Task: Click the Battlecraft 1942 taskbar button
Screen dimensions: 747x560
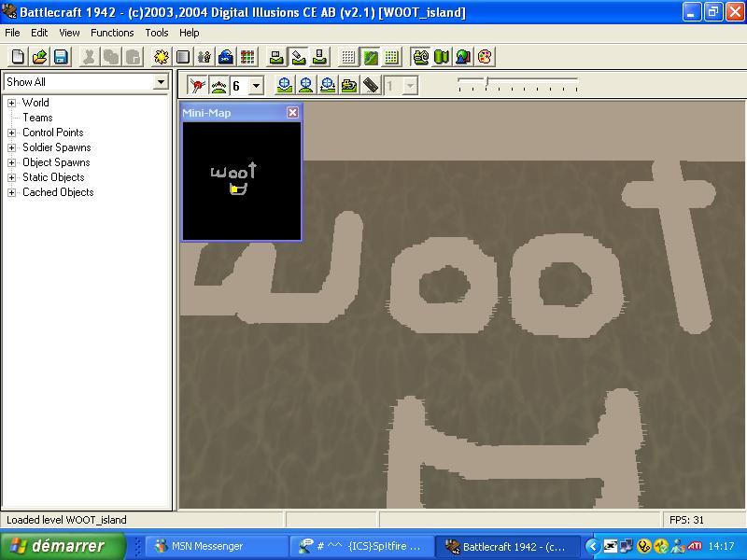Action: (508, 546)
